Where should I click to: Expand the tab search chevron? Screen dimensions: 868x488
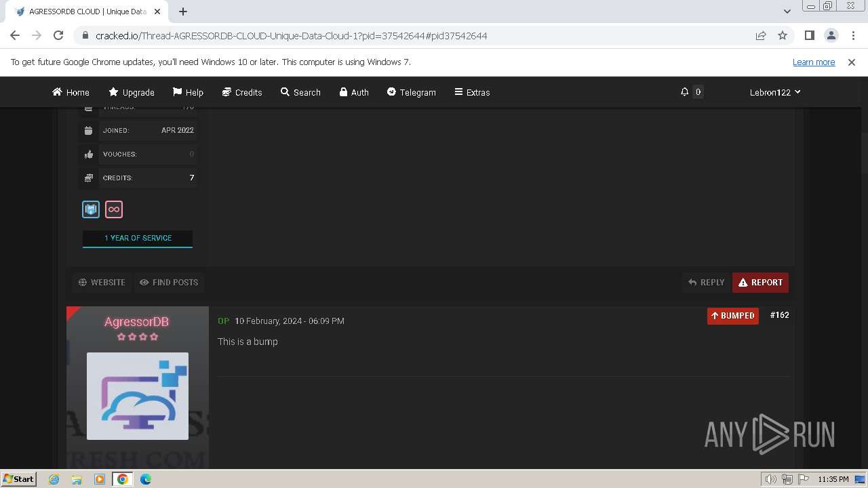point(787,12)
